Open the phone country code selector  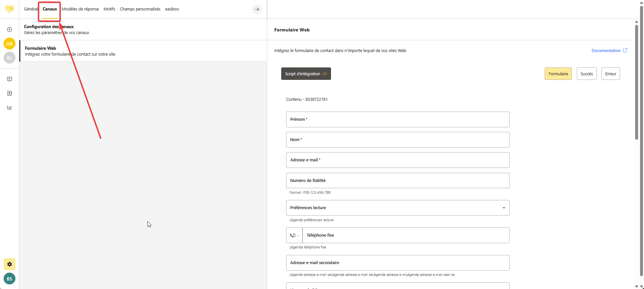coord(294,235)
